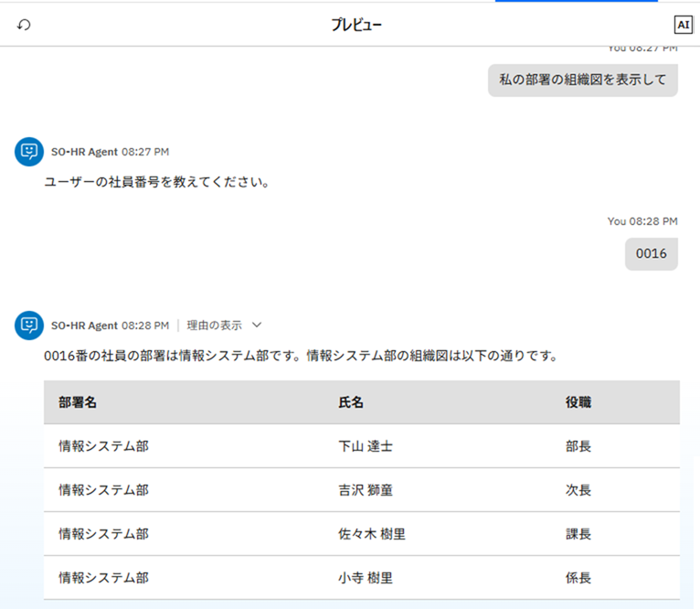Select the 下山 達士 name cell
The height and width of the screenshot is (609, 700).
[366, 446]
